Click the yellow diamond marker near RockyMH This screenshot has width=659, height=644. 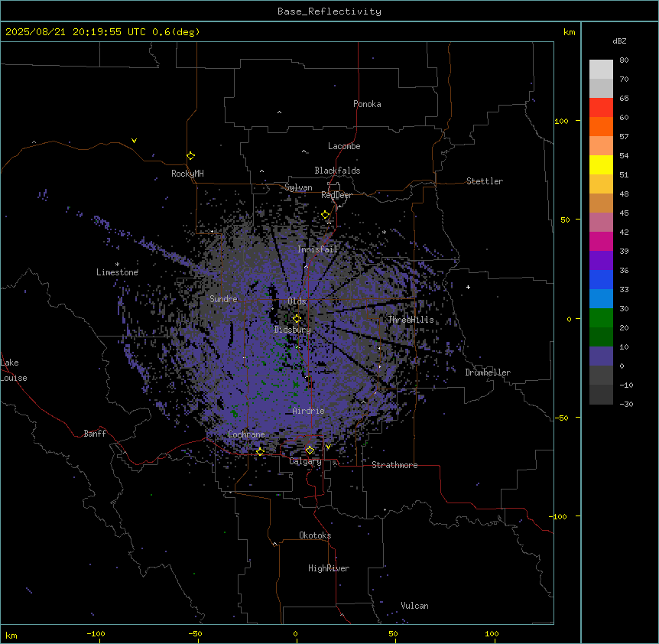(190, 156)
